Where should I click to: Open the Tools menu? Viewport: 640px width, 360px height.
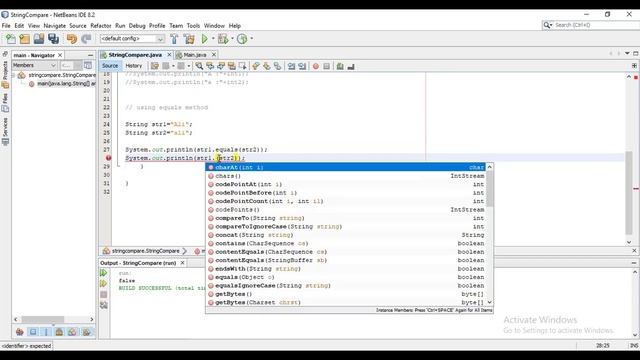[193, 26]
